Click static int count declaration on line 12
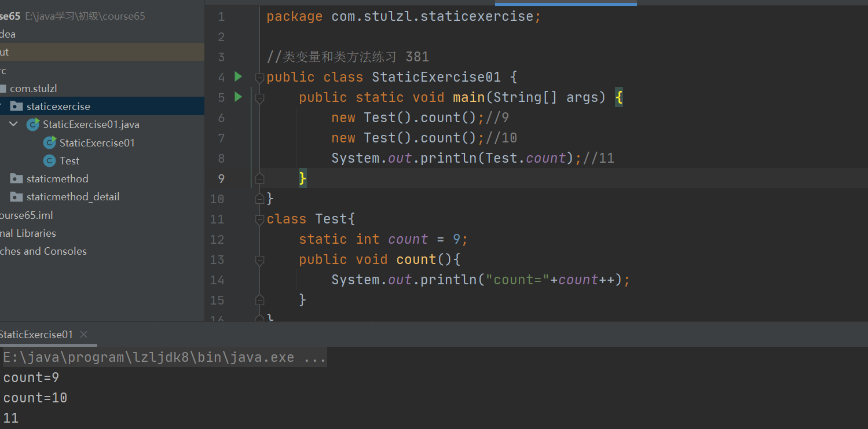The width and height of the screenshot is (868, 429). [383, 239]
